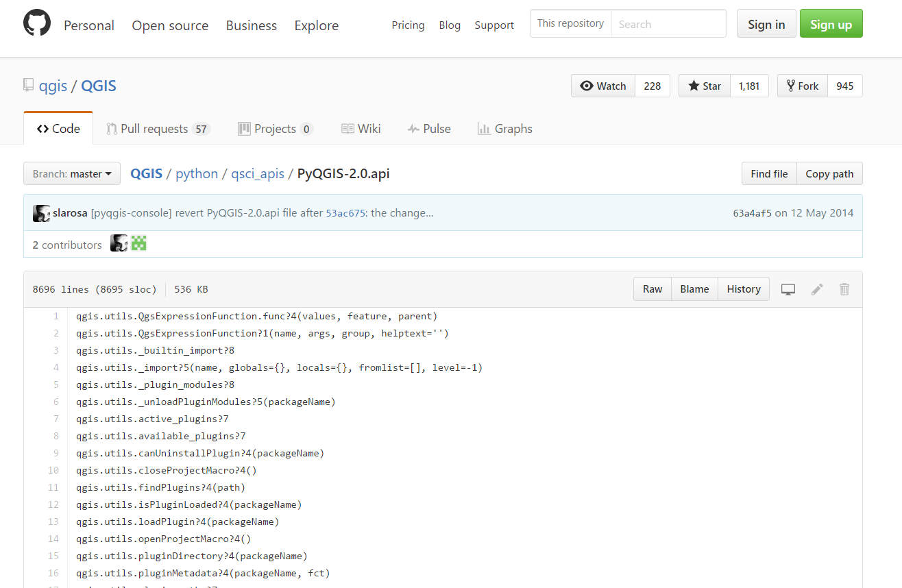Visit the Blog link
902x588 pixels.
point(450,25)
